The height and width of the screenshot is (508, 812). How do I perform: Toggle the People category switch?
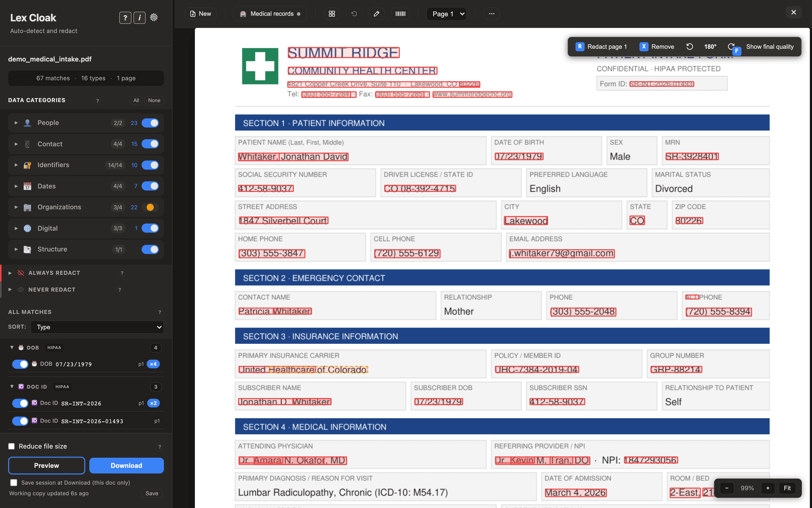click(150, 123)
